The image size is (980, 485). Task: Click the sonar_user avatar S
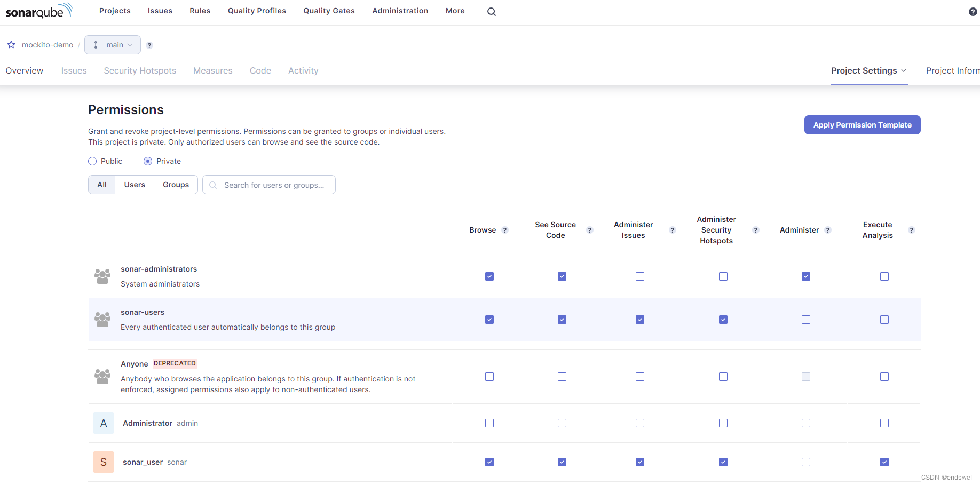point(104,462)
